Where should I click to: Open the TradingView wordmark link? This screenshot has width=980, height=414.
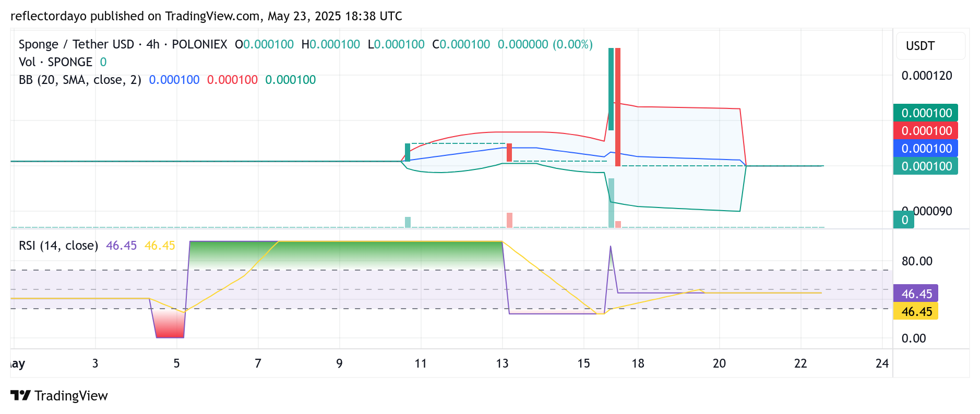71,396
